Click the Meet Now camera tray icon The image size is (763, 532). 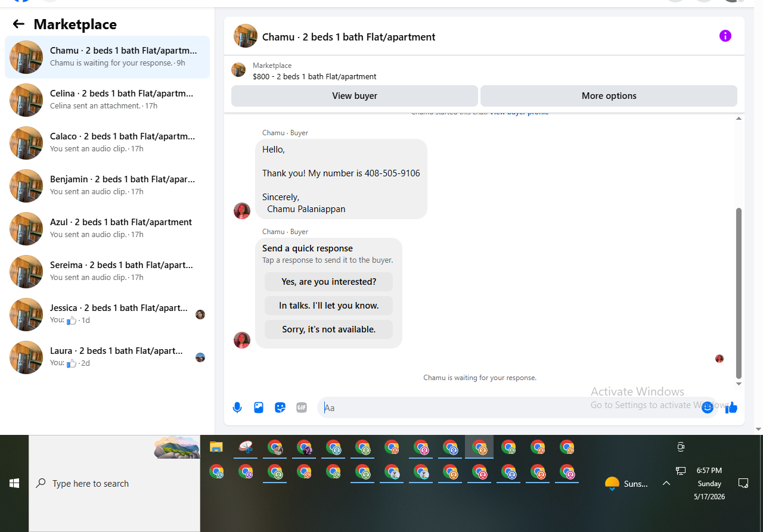pyautogui.click(x=681, y=447)
